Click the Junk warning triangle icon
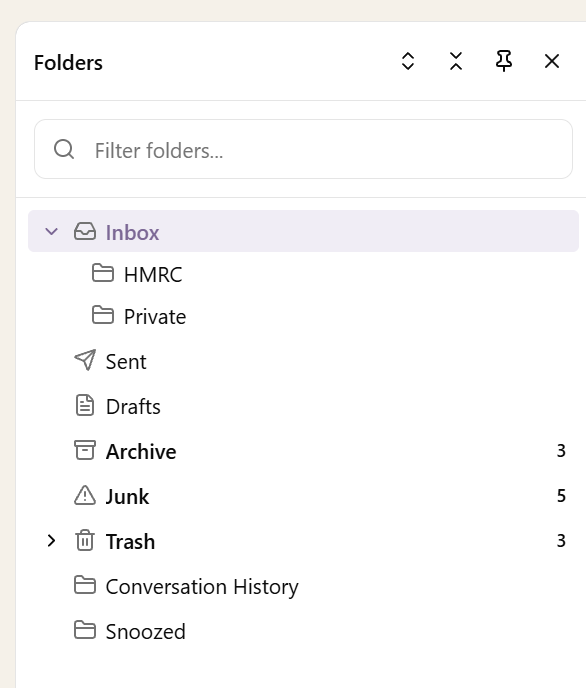The image size is (586, 688). click(85, 495)
